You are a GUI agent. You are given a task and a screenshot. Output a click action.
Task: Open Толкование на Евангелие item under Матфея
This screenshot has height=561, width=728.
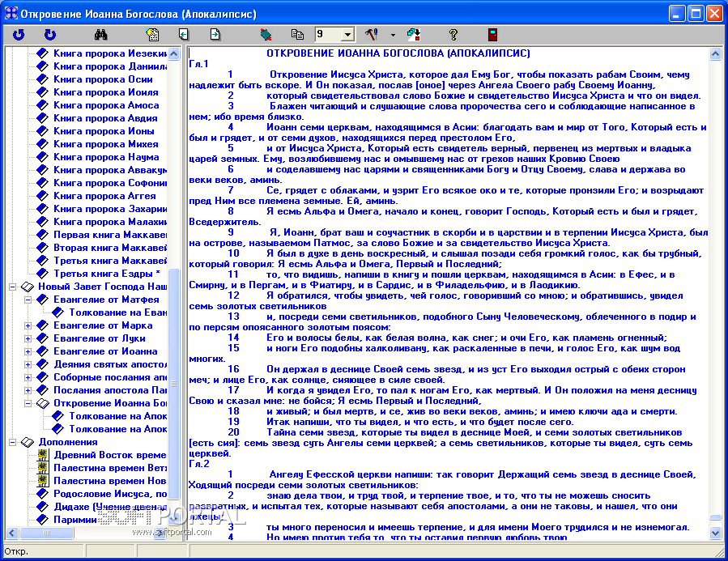[118, 312]
